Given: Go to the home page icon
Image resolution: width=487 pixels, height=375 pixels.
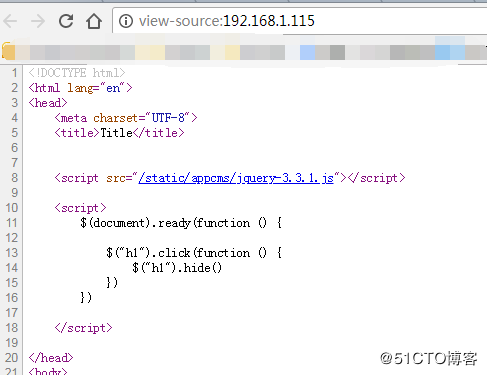Looking at the screenshot, I should (94, 21).
